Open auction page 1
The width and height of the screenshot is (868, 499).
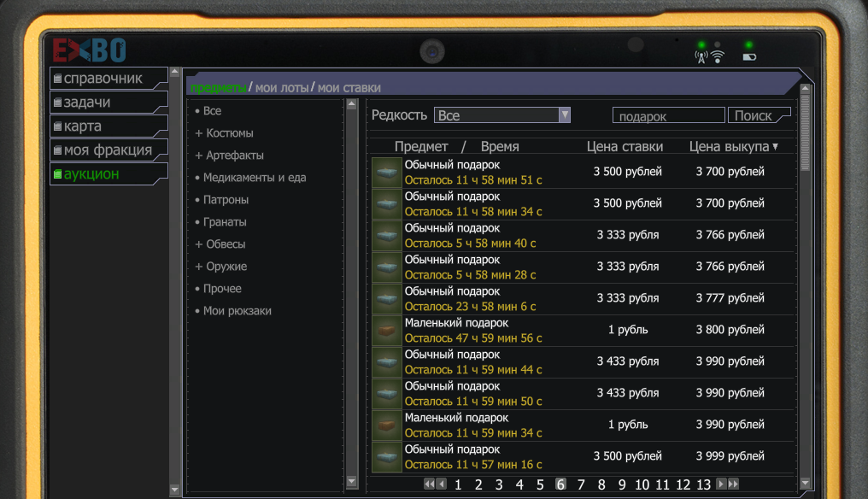click(458, 485)
